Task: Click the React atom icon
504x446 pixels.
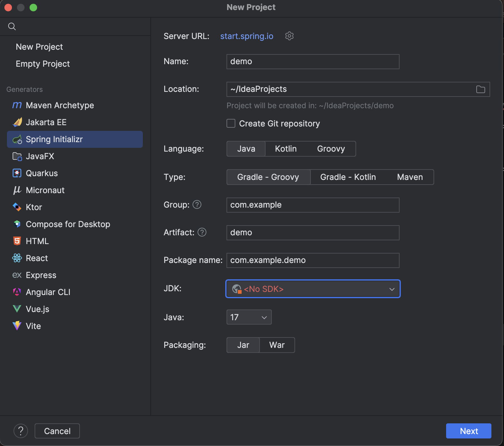Action: point(17,258)
